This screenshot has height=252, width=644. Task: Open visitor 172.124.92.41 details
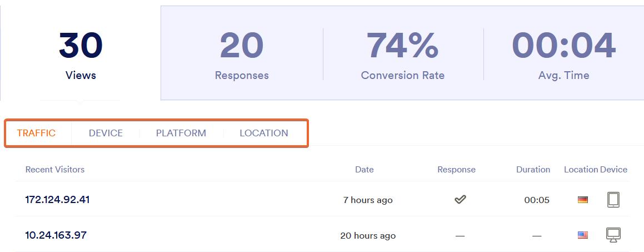pyautogui.click(x=57, y=200)
